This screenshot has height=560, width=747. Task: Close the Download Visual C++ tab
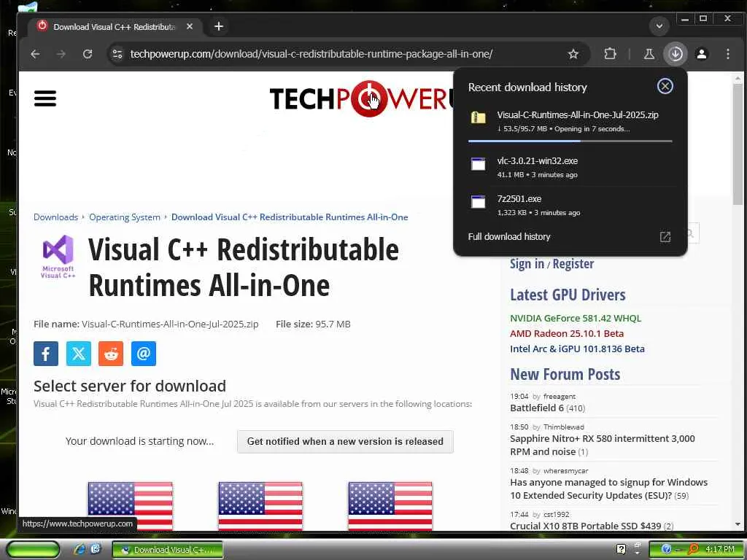coord(190,27)
